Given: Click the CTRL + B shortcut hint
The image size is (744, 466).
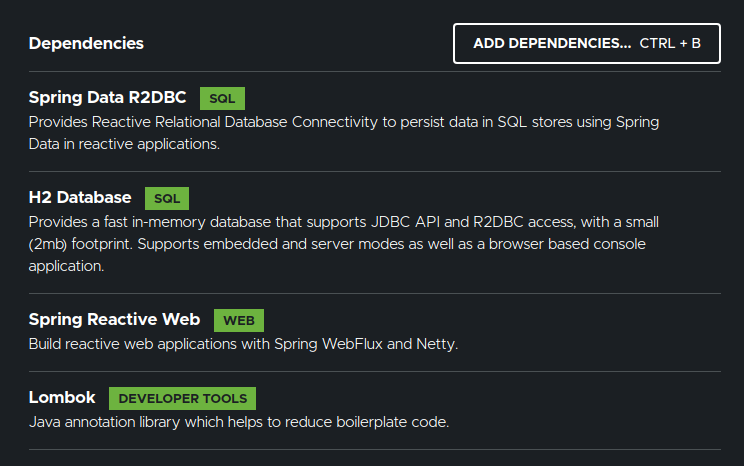Looking at the screenshot, I should click(x=670, y=44).
